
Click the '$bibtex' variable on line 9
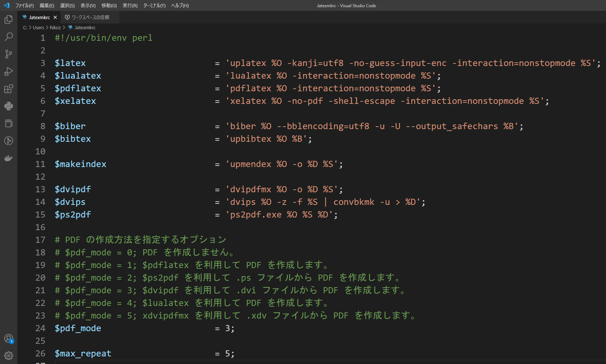(73, 139)
